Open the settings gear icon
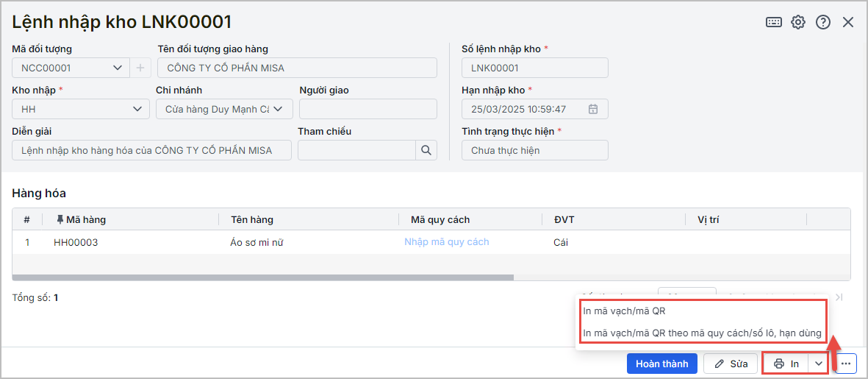 [798, 22]
